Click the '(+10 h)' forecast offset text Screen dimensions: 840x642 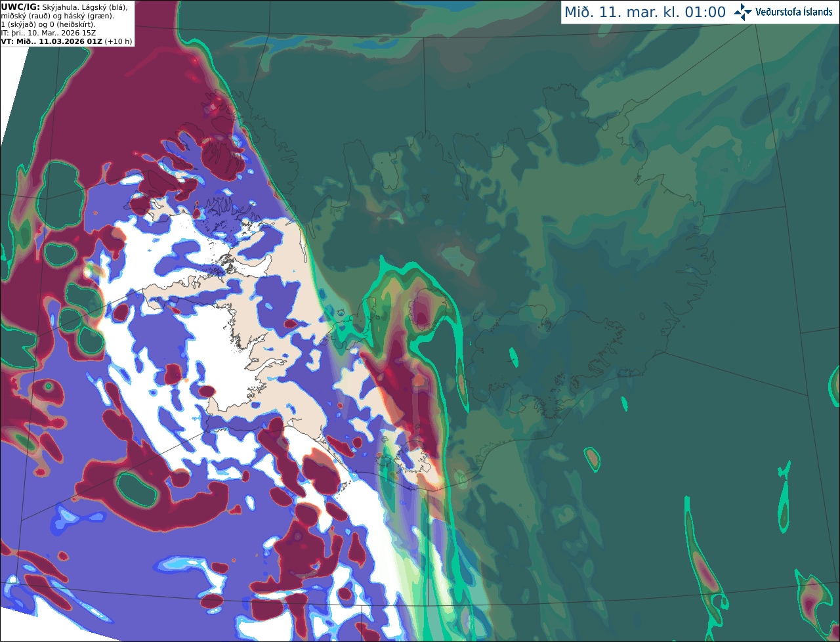tap(119, 41)
